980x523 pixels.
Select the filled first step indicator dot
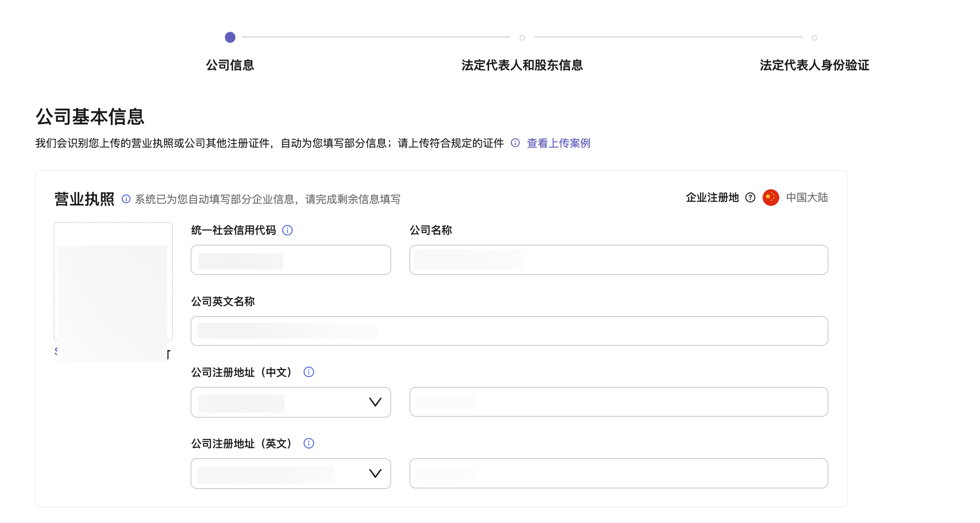pos(230,37)
